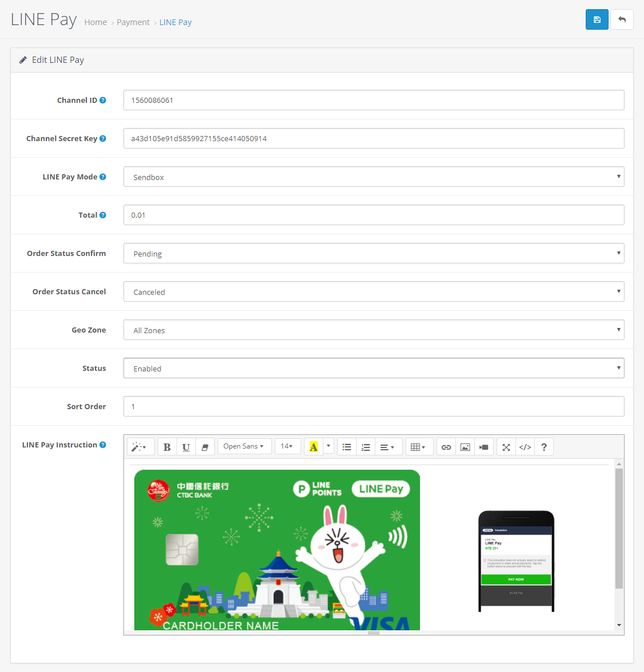Open the Order Status Cancel dropdown
644x672 pixels.
[x=374, y=291]
